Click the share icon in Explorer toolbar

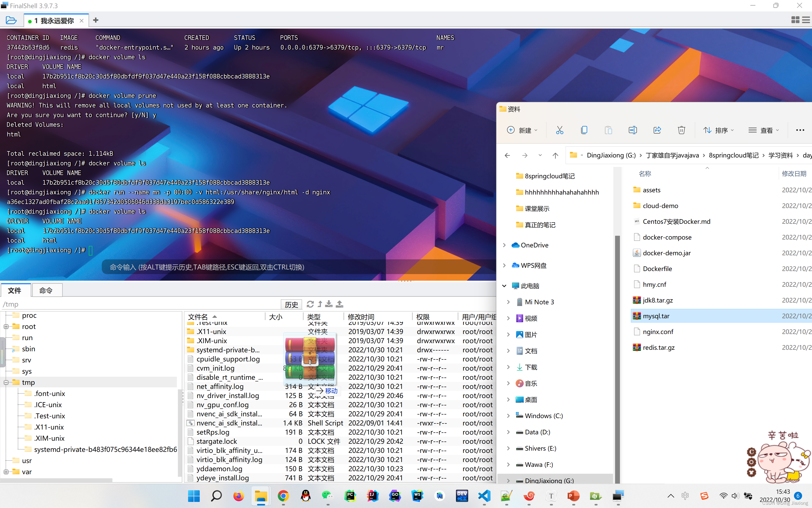(x=657, y=130)
